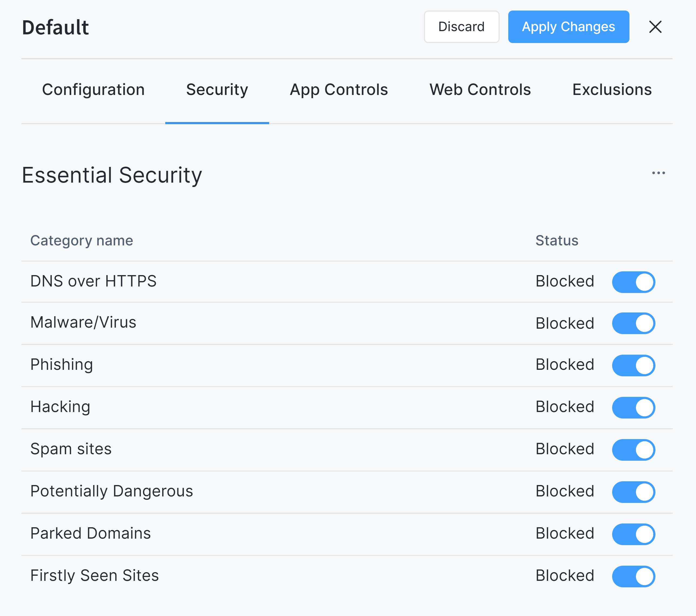696x616 pixels.
Task: Click the Status column header
Action: [556, 241]
